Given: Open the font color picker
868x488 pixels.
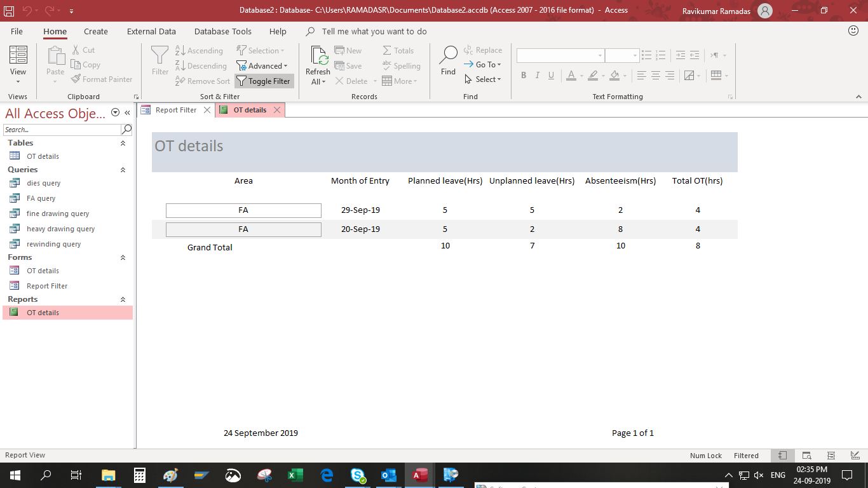Looking at the screenshot, I should pos(571,76).
